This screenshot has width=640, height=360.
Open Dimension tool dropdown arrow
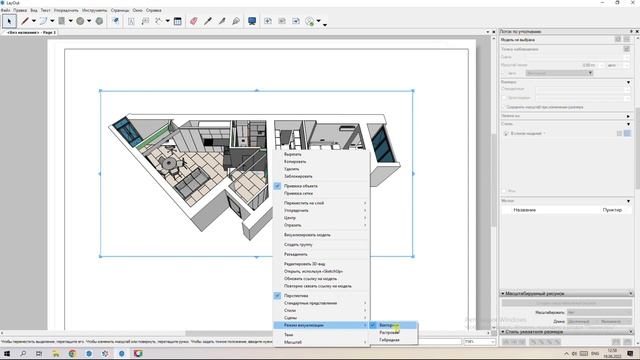[167, 21]
